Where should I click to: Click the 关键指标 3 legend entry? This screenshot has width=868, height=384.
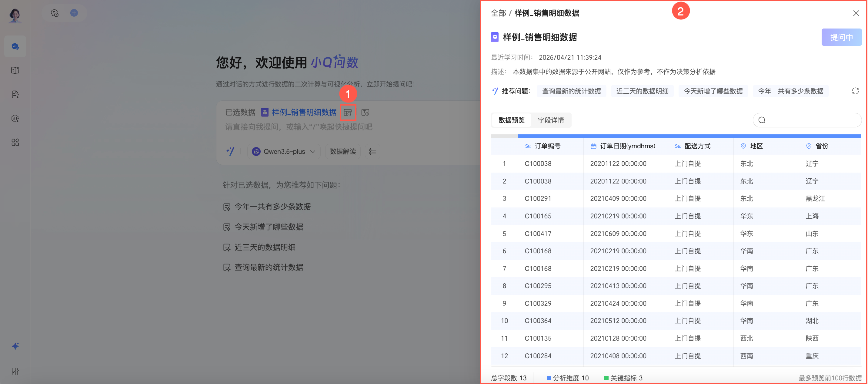click(623, 378)
